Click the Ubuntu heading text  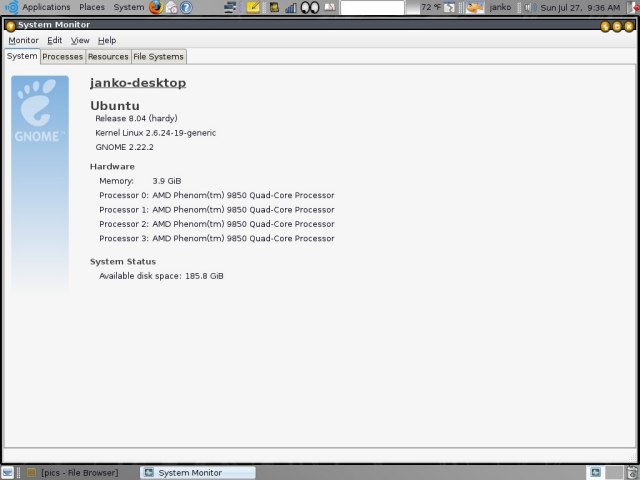pos(115,106)
